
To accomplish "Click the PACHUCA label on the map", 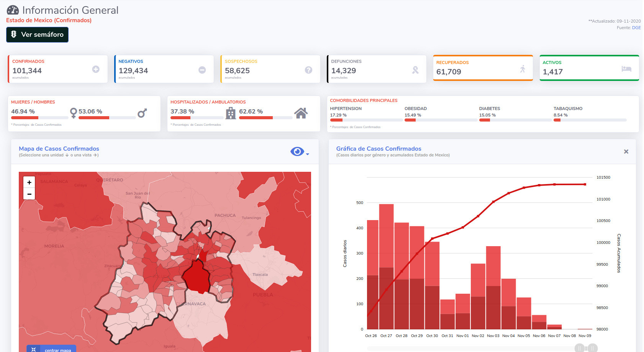I will [x=225, y=215].
